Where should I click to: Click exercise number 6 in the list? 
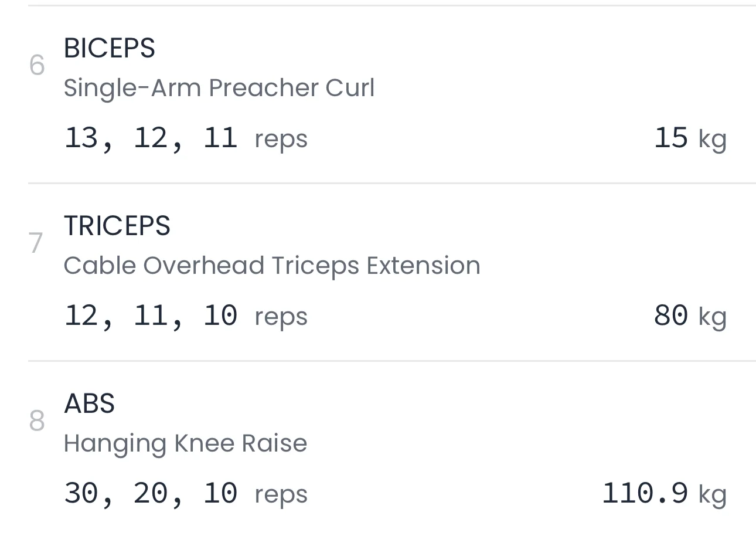pyautogui.click(x=37, y=66)
